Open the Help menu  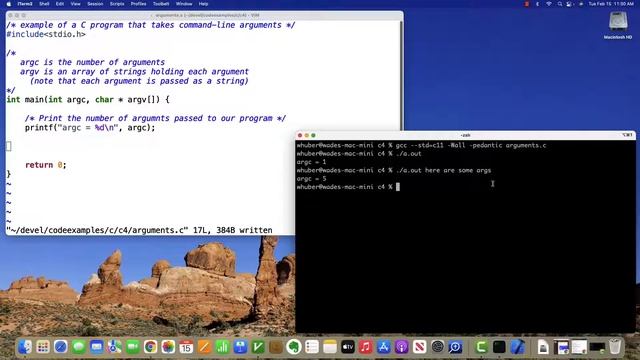203,4
